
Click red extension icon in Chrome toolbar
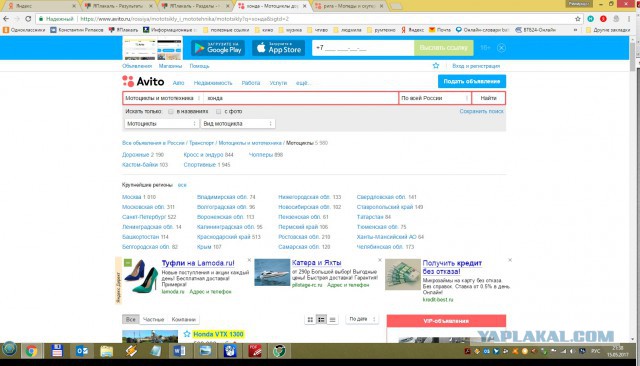click(x=603, y=19)
